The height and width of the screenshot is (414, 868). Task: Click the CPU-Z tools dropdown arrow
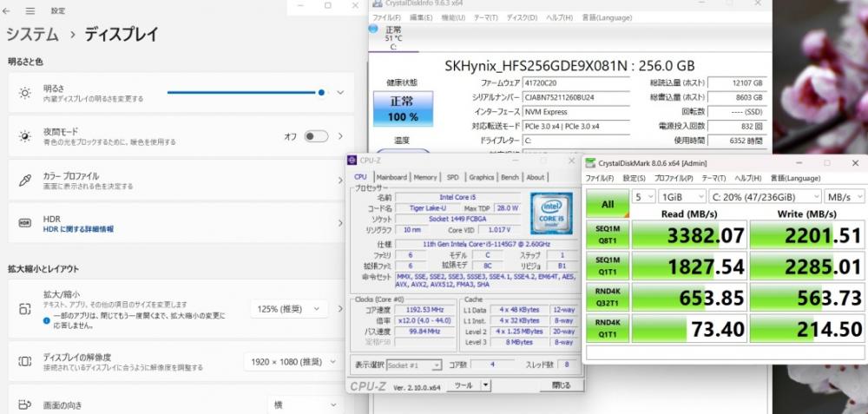click(x=485, y=385)
